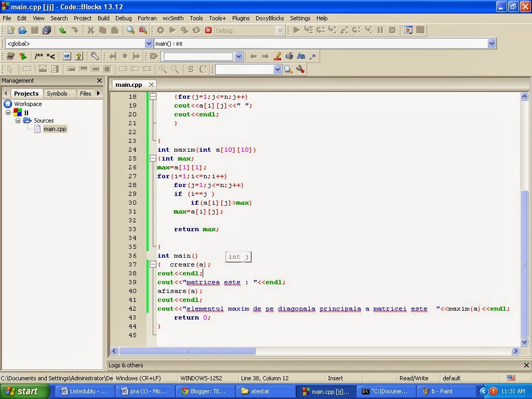Viewport: 532px width, 399px height.
Task: Click the Build gear icon
Action: click(161, 31)
